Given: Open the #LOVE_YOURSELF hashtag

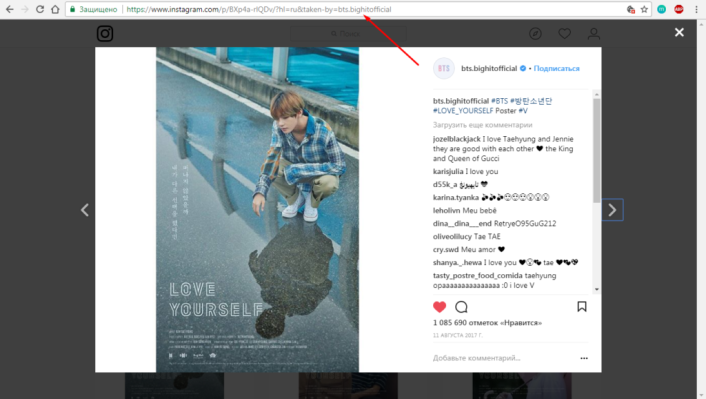Looking at the screenshot, I should pyautogui.click(x=463, y=111).
